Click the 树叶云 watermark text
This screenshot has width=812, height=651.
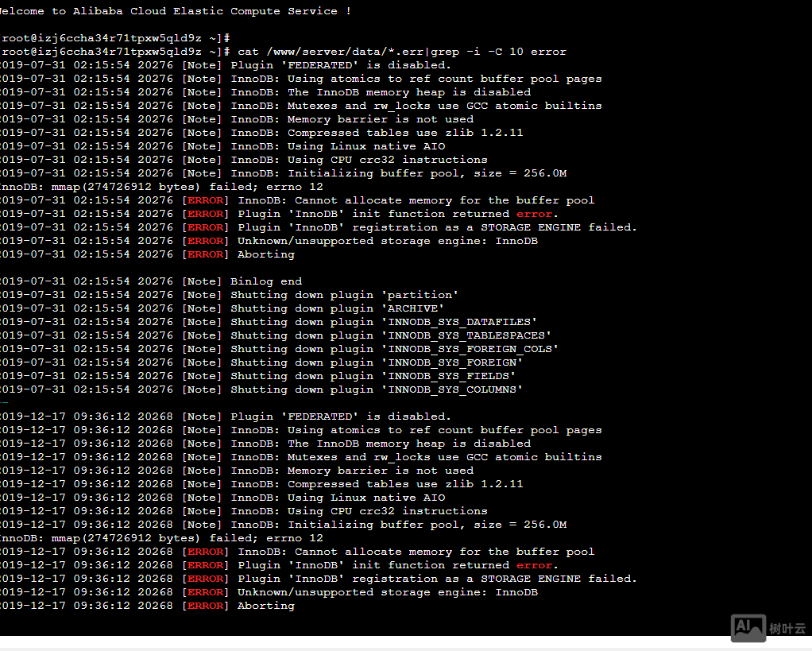point(787,629)
